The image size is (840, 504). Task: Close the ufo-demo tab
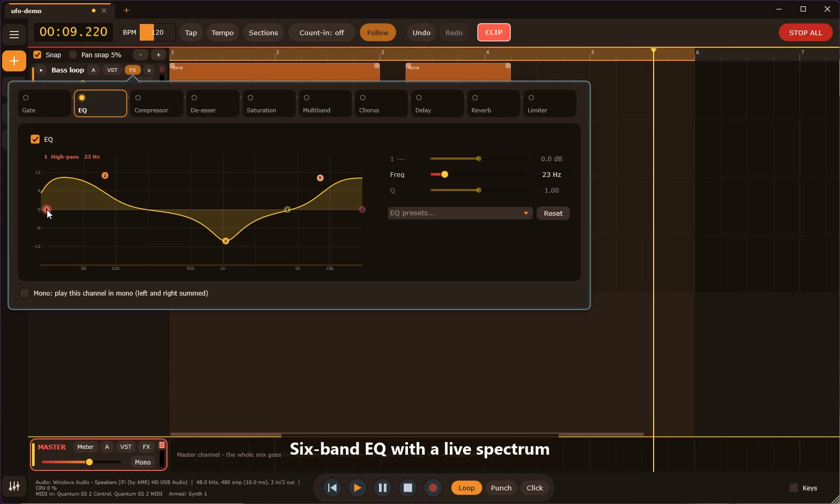(x=104, y=10)
